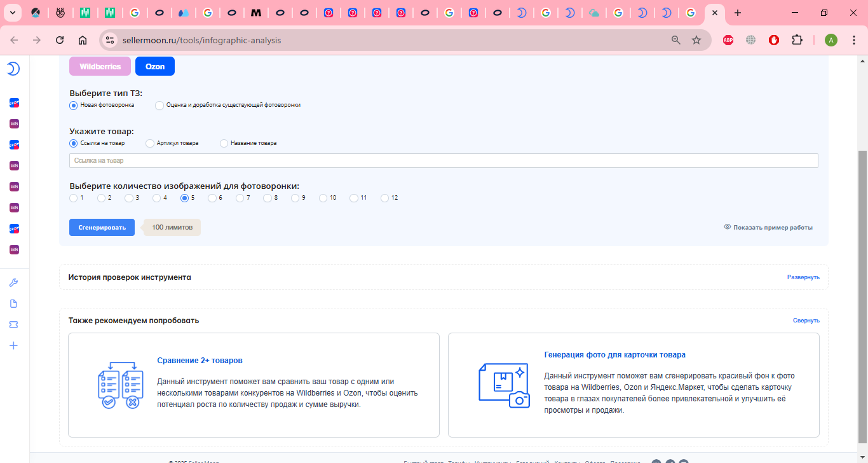Image resolution: width=868 pixels, height=463 pixels.
Task: Choose 2 images radio button
Action: pos(101,198)
